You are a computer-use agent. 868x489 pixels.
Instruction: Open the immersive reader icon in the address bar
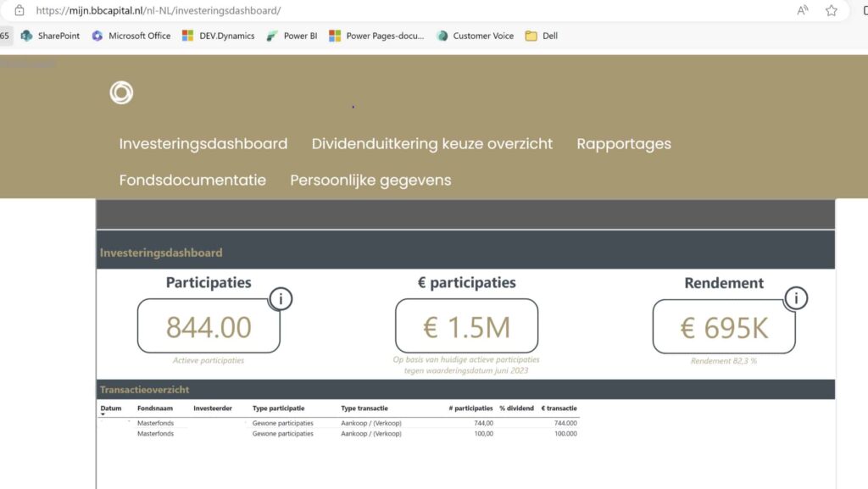[x=804, y=11]
